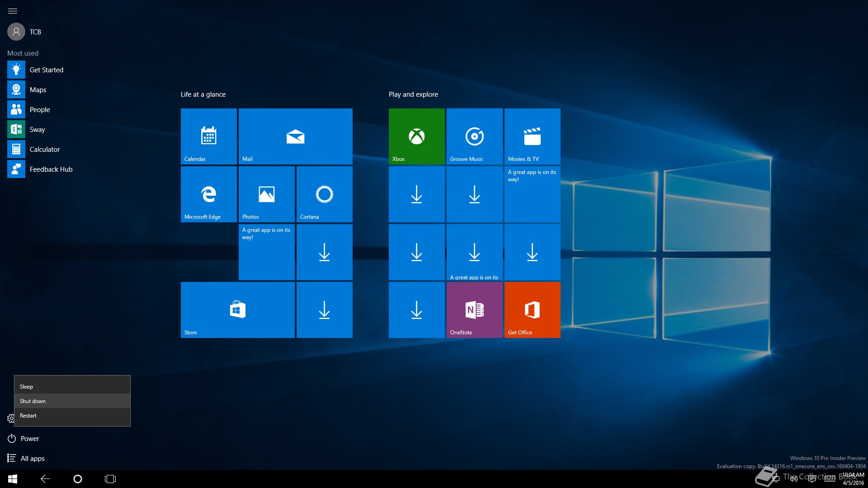Open the touch keyboard tray icon

pyautogui.click(x=830, y=479)
